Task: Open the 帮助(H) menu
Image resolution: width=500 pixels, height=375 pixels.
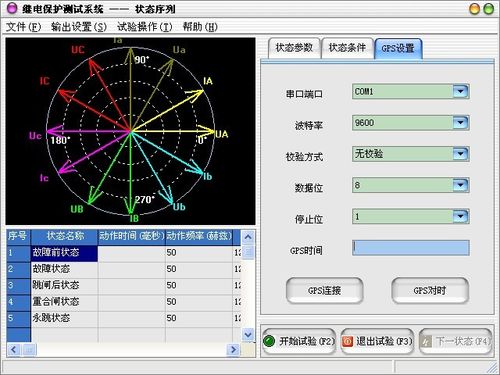Action: click(200, 27)
